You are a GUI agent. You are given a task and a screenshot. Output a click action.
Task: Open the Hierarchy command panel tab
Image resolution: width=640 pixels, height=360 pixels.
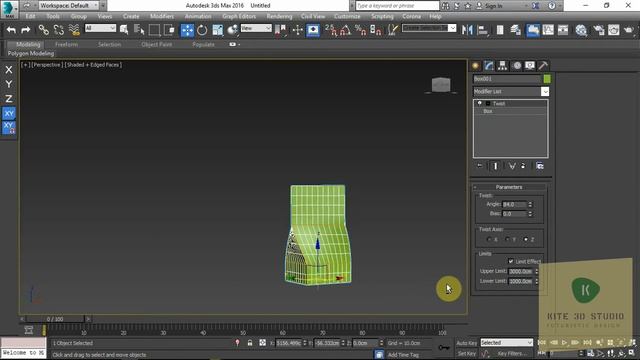pos(502,66)
